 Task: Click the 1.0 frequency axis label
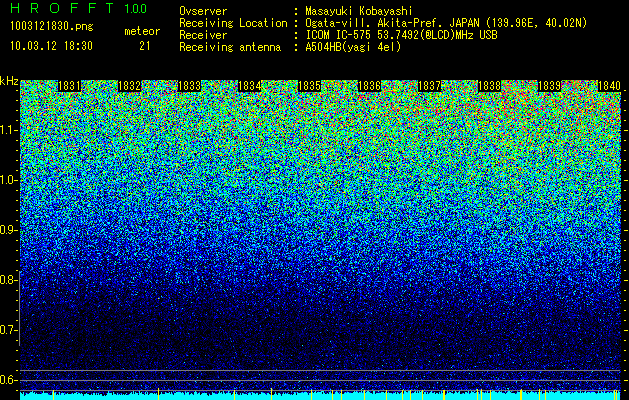coord(8,180)
